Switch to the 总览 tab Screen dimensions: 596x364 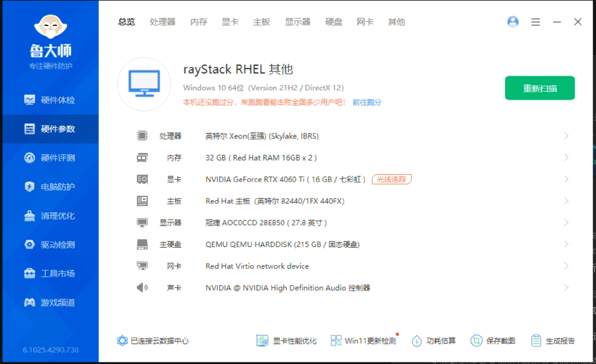(126, 22)
